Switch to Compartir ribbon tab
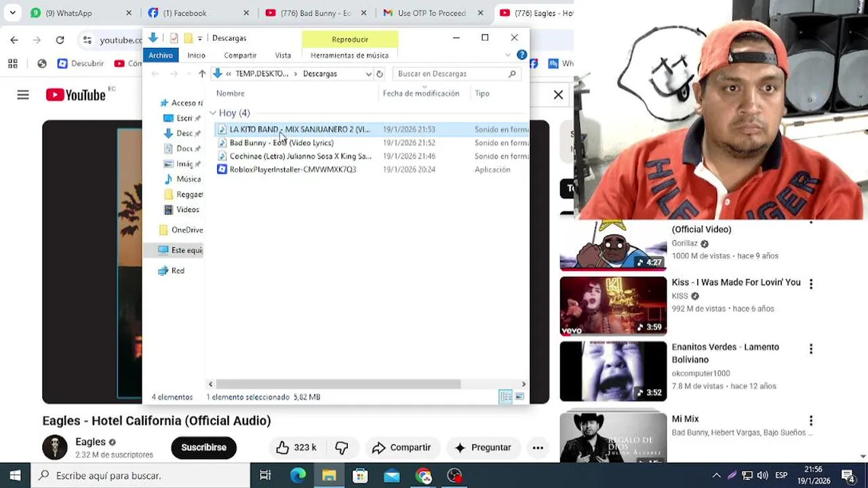 (240, 56)
